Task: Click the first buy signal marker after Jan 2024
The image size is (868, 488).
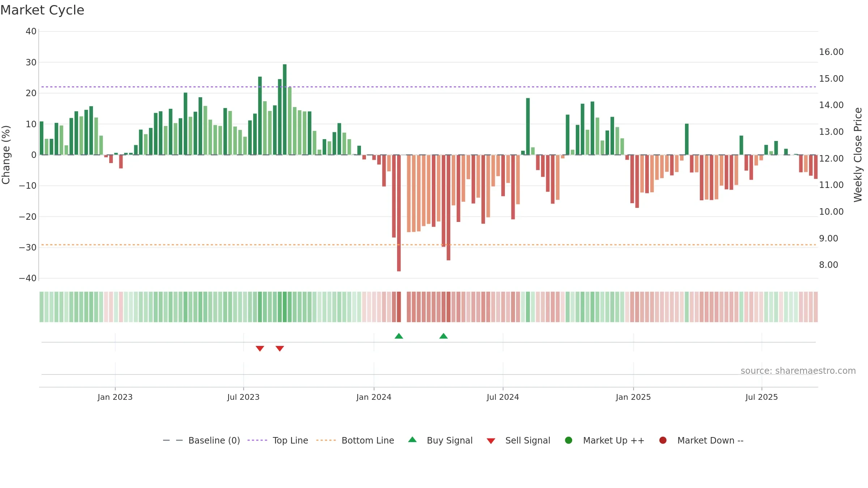Action: (399, 336)
